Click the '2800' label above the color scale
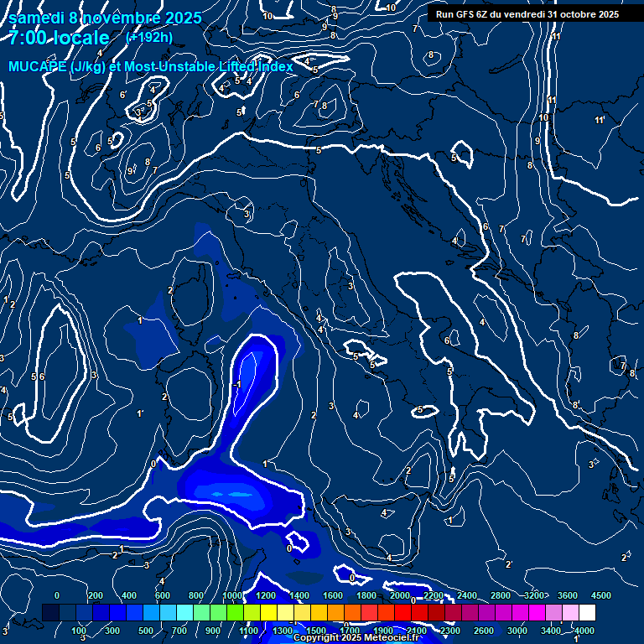This screenshot has width=644, height=644. (501, 595)
